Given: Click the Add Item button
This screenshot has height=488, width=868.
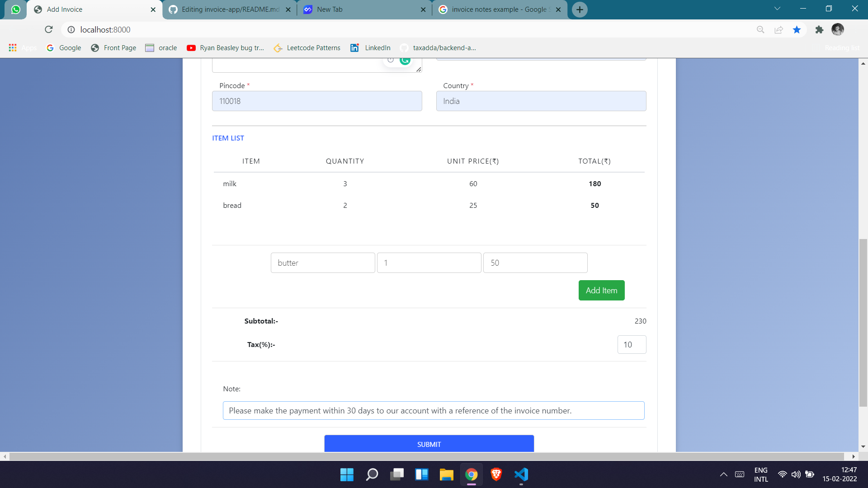Looking at the screenshot, I should coord(601,290).
